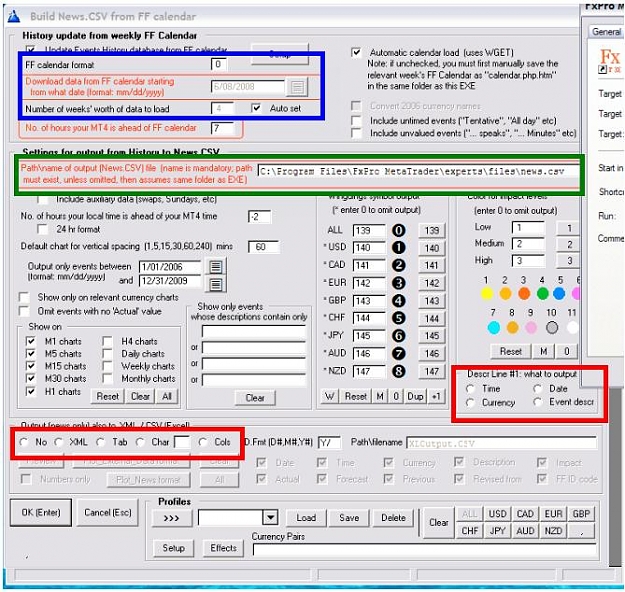Enable Include untimed events checkbox

point(356,120)
